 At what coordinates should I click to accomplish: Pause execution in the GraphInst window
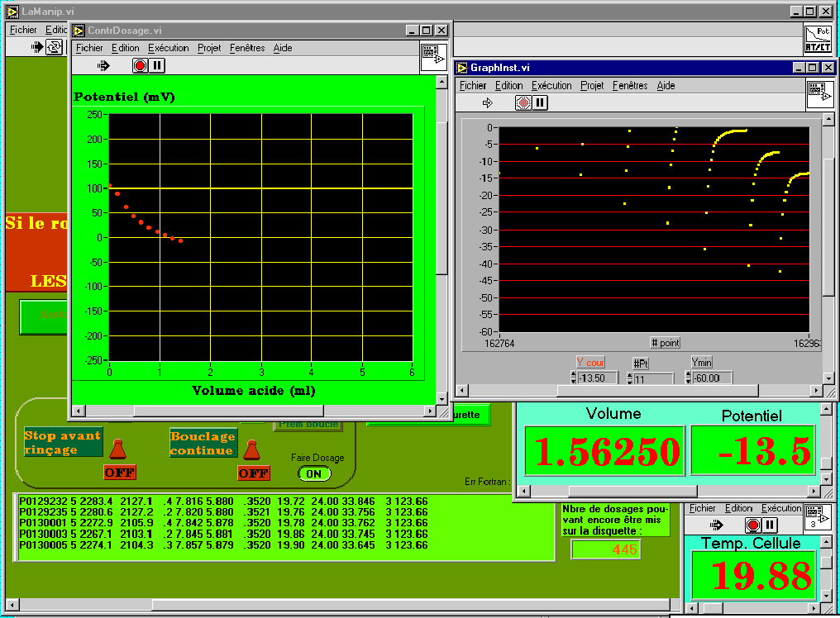pyautogui.click(x=540, y=102)
